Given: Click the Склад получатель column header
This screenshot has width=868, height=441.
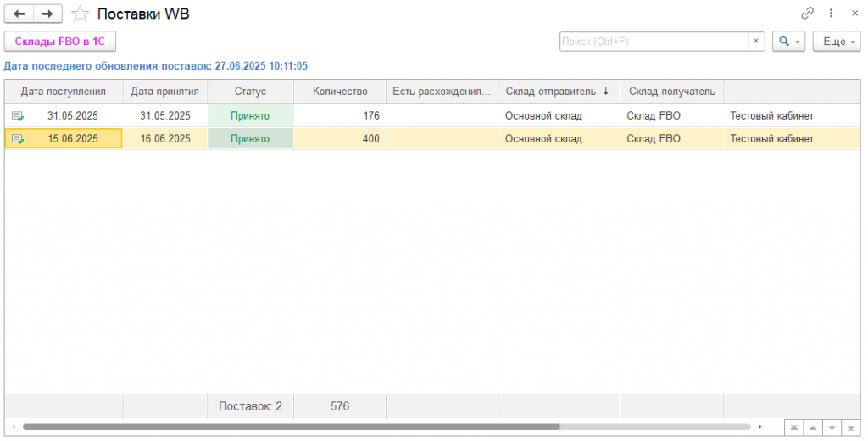Looking at the screenshot, I should click(x=671, y=92).
